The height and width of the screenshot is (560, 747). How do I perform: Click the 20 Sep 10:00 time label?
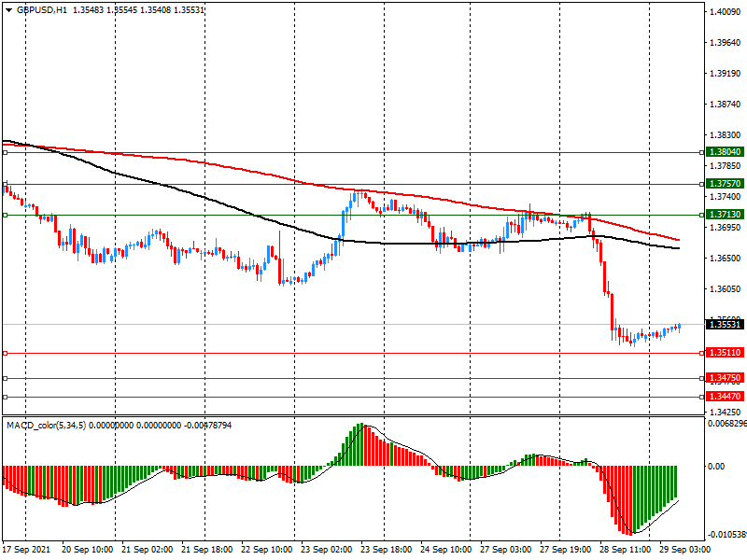(87, 549)
